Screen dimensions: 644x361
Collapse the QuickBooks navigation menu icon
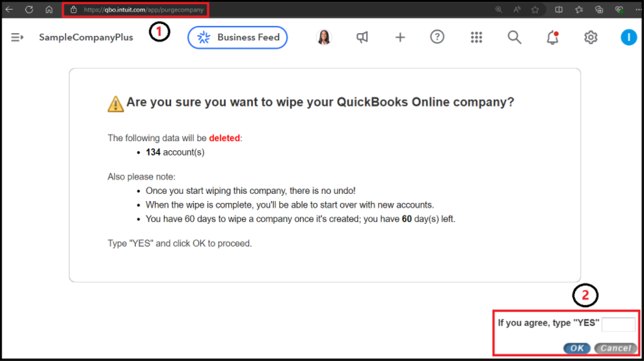[x=17, y=37]
